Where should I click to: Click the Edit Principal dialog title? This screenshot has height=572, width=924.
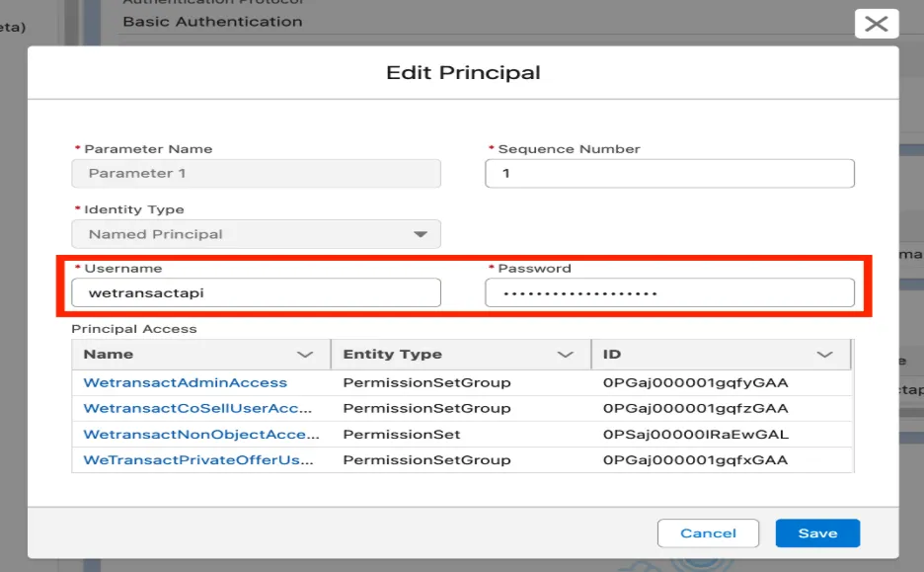pyautogui.click(x=463, y=72)
